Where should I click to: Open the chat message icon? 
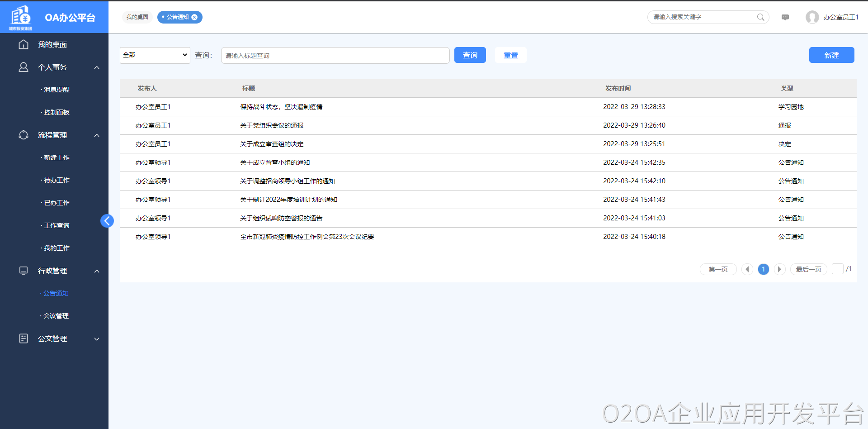click(x=785, y=17)
